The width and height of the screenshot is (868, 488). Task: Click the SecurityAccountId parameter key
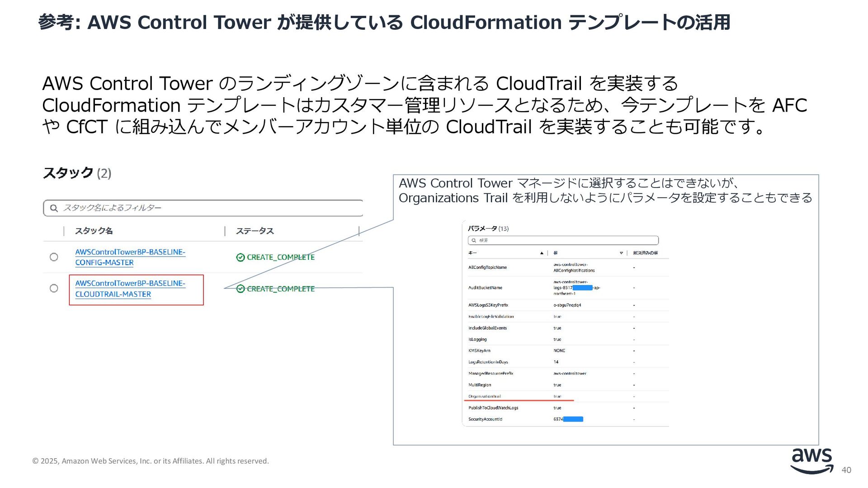tap(485, 419)
